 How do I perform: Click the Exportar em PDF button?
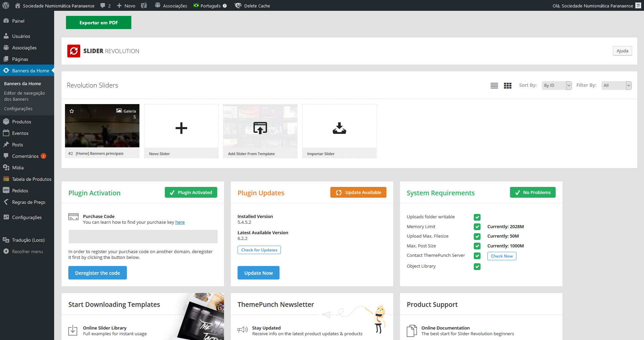98,23
